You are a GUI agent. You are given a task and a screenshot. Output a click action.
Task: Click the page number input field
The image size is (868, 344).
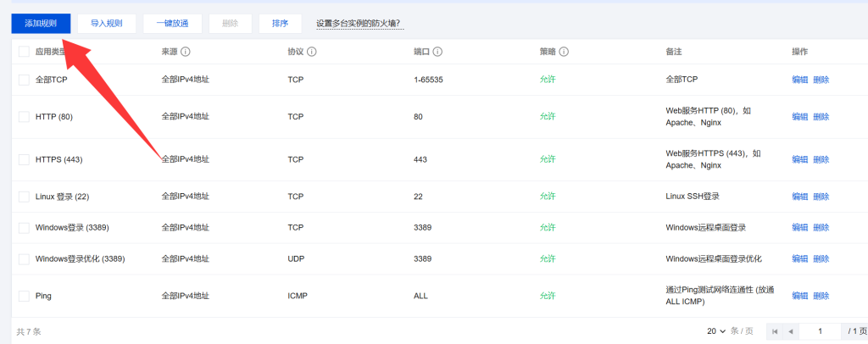(821, 331)
